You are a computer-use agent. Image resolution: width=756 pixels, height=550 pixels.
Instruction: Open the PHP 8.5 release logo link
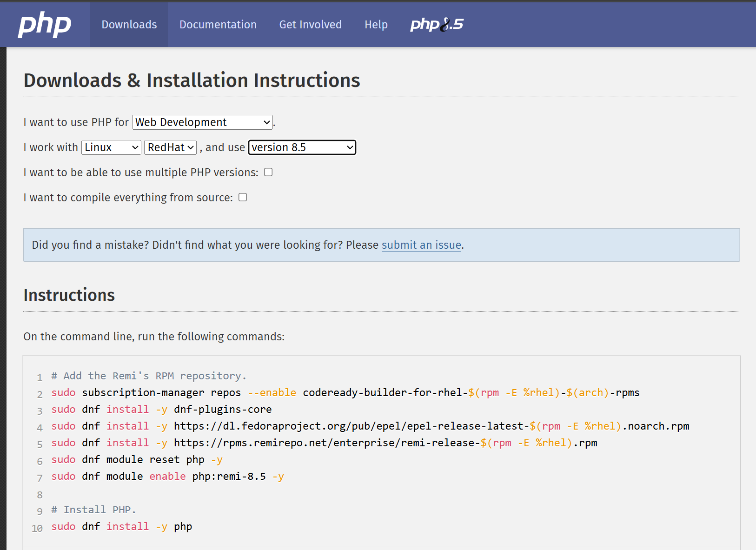pyautogui.click(x=437, y=24)
